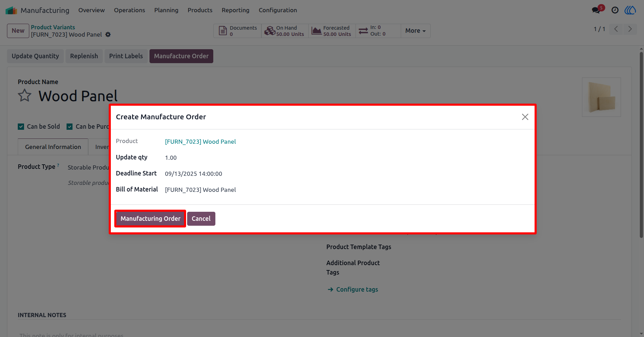Click the New record button
This screenshot has width=644, height=337.
pos(18,31)
